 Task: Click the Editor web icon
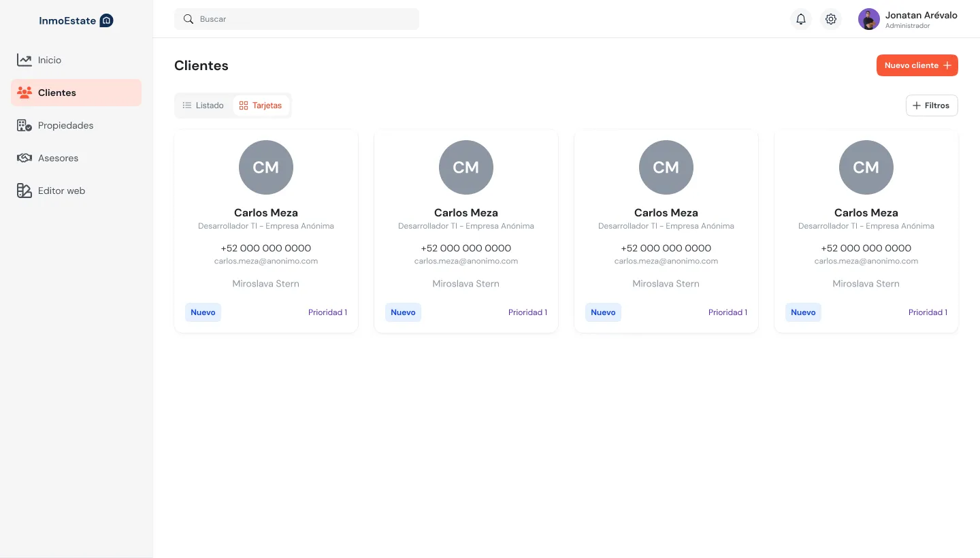(24, 191)
